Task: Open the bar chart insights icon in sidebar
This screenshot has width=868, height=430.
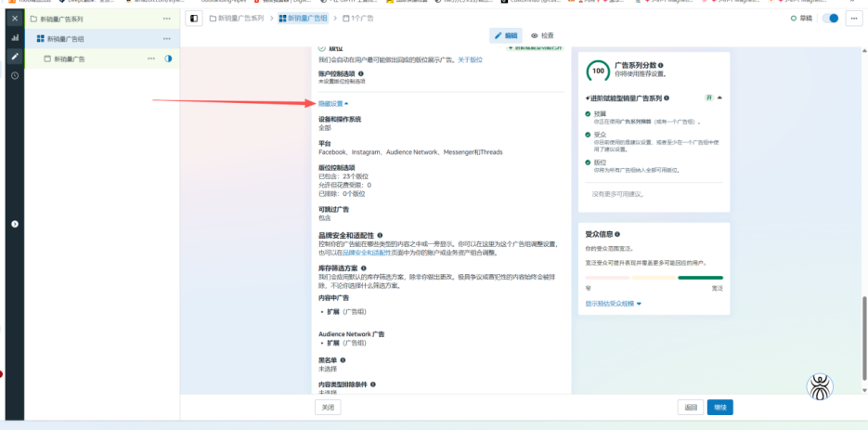Action: 15,38
